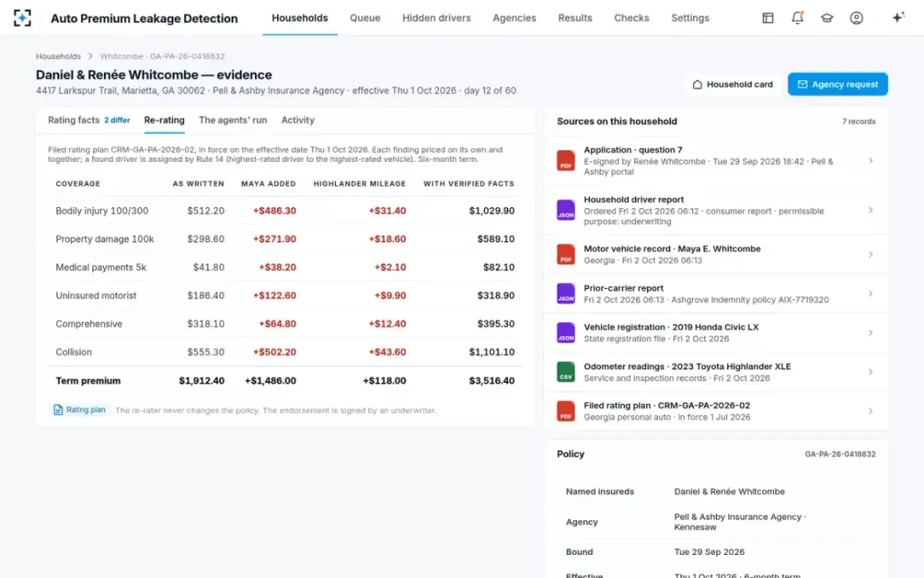Click the +$118.00 Highlander mileage total

[384, 381]
